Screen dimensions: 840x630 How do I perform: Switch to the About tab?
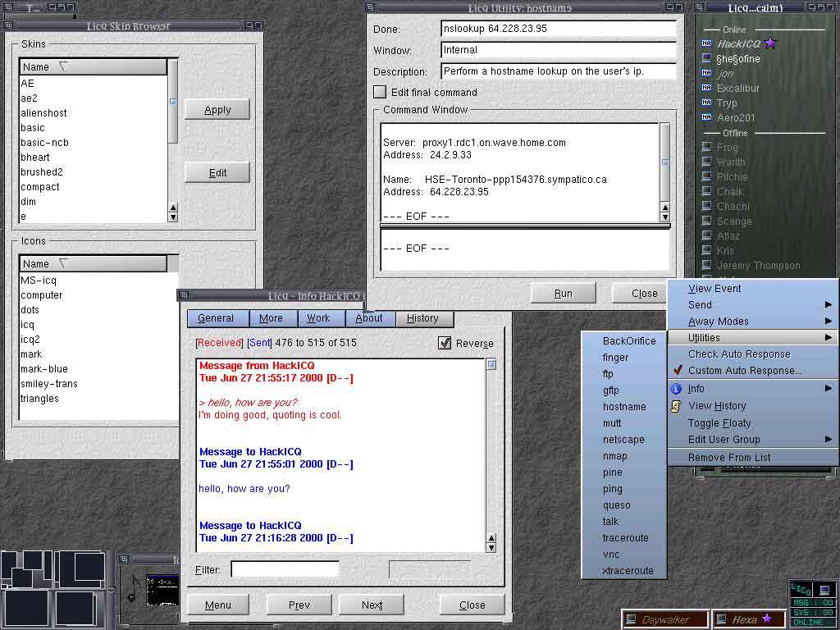[x=368, y=318]
